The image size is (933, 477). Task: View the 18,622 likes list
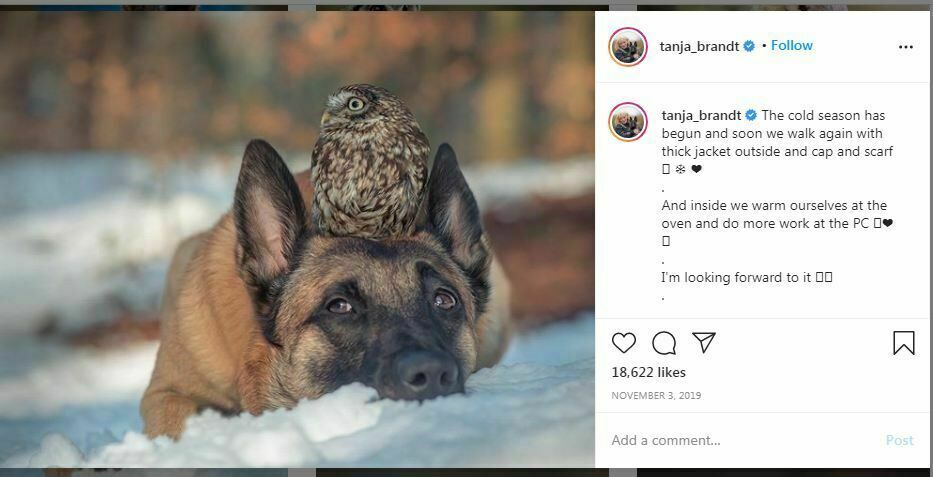click(648, 372)
